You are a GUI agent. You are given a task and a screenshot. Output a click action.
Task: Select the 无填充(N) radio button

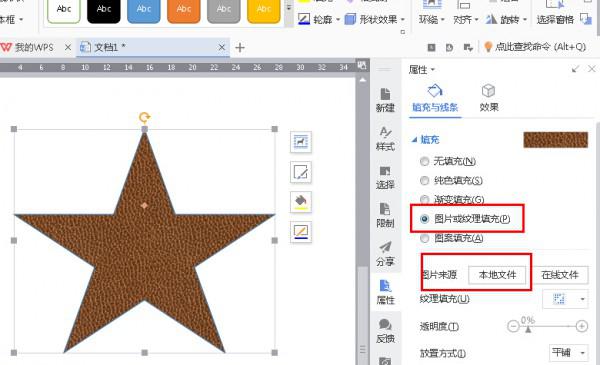click(424, 161)
